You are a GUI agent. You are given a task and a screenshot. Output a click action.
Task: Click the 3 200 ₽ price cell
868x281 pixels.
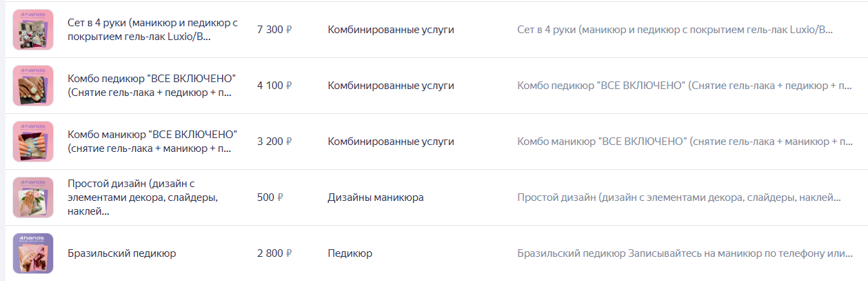point(274,142)
